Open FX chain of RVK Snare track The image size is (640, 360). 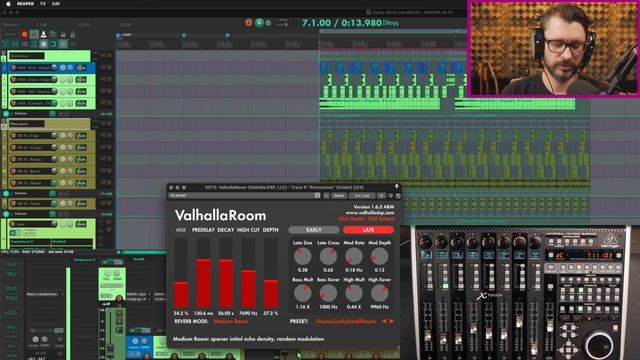[81, 79]
